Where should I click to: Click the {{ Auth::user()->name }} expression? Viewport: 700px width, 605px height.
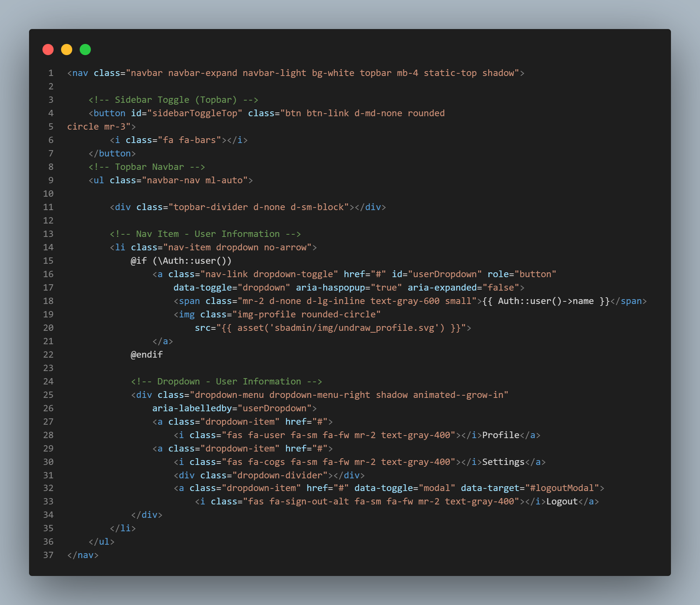[x=546, y=301]
